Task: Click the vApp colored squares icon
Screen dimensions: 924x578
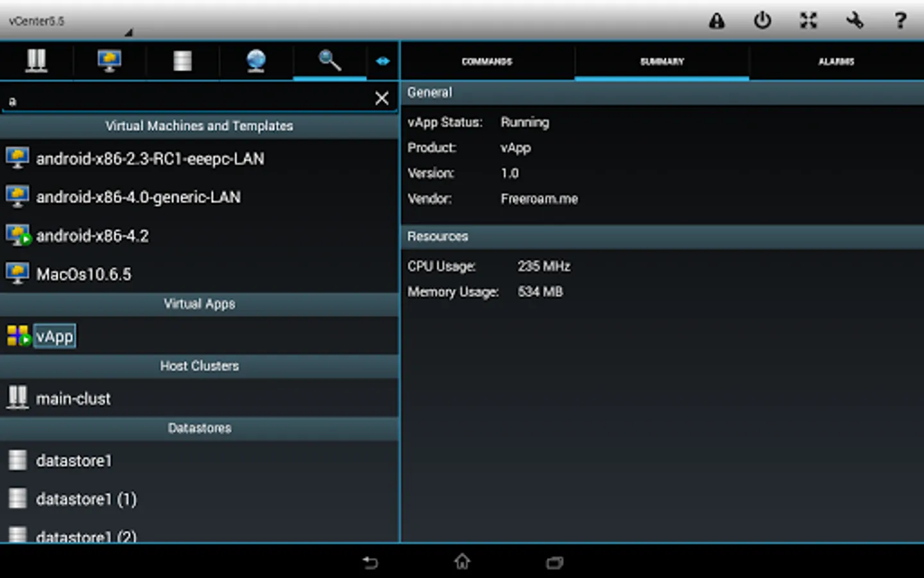Action: (x=19, y=335)
